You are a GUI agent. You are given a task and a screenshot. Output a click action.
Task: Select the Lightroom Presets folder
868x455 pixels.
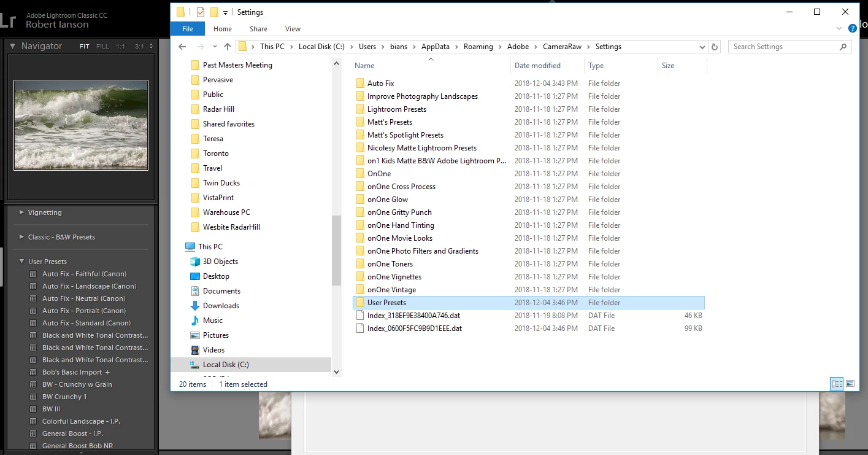[x=529, y=109]
